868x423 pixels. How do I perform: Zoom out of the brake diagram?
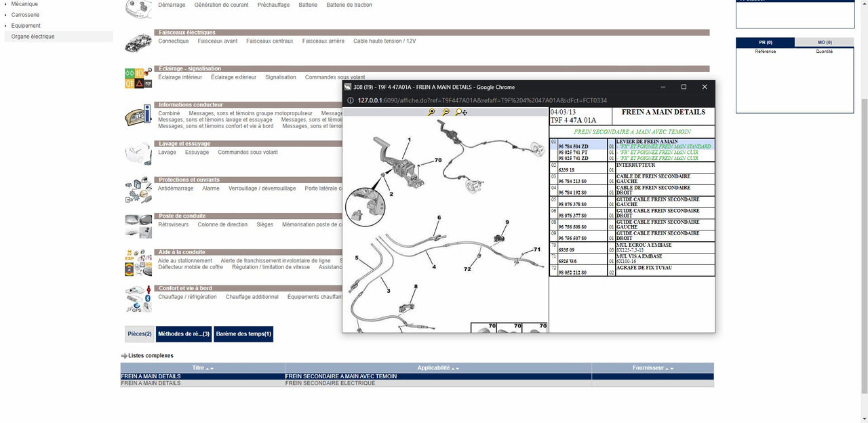click(446, 113)
